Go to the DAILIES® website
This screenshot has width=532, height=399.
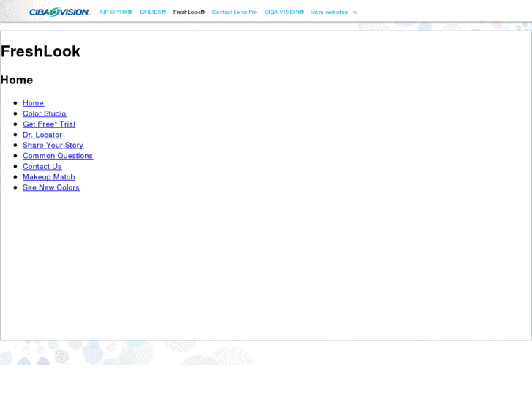click(153, 12)
